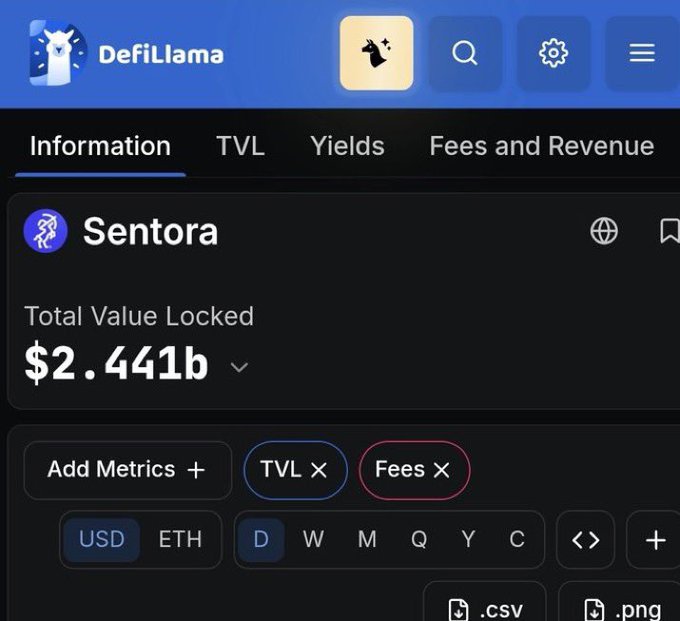The width and height of the screenshot is (680, 621).
Task: Select USD denomination
Action: coord(101,540)
